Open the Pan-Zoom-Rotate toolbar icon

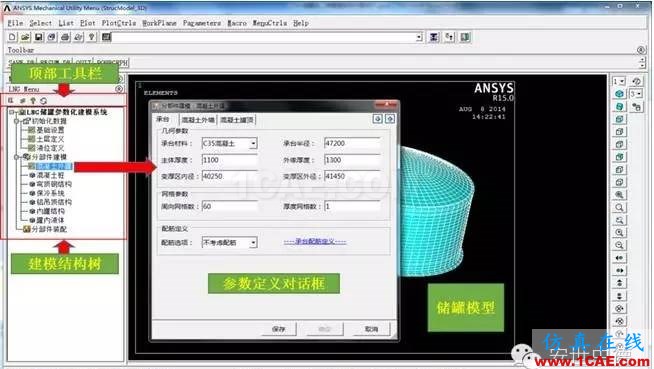[52, 37]
